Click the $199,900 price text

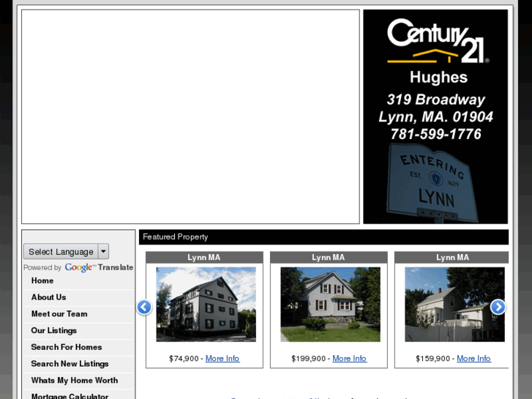(308, 358)
